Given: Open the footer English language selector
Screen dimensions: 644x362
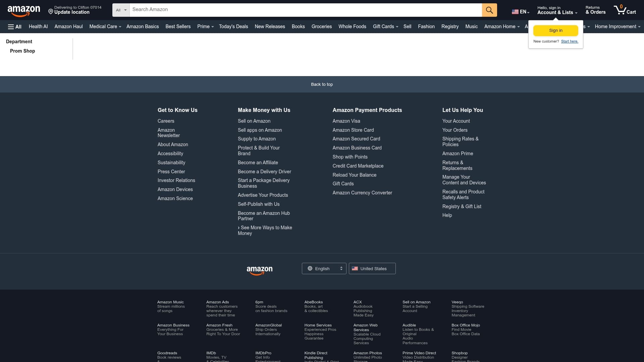Looking at the screenshot, I should click(x=324, y=268).
